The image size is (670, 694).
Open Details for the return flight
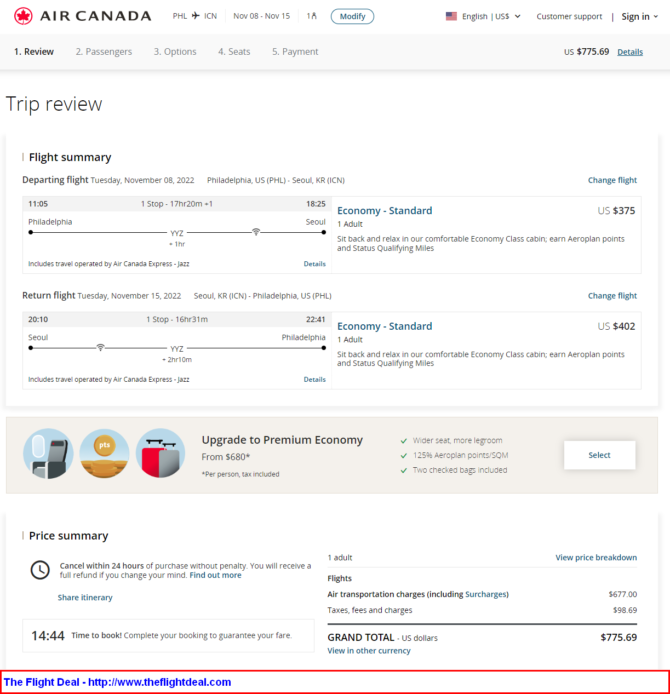pyautogui.click(x=315, y=379)
